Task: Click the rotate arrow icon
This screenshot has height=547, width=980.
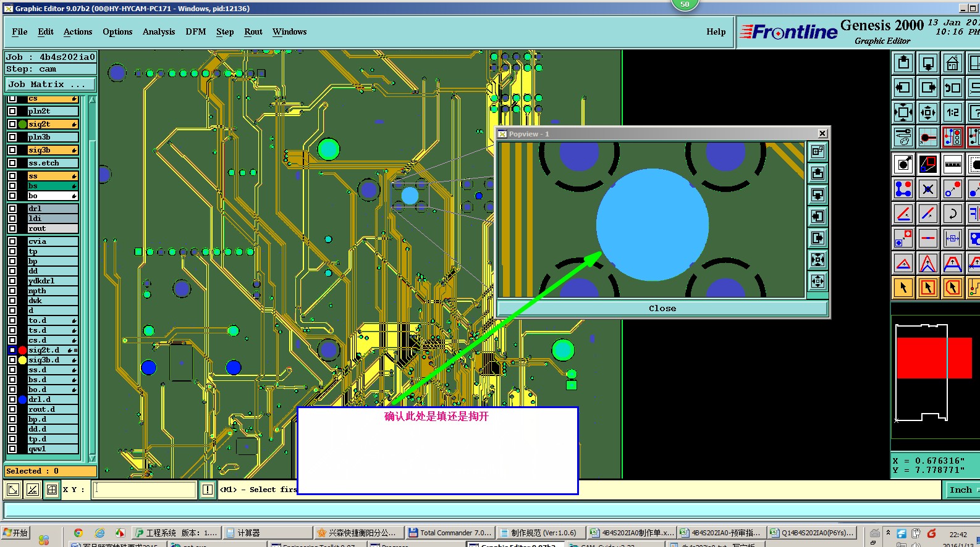Action: click(953, 214)
